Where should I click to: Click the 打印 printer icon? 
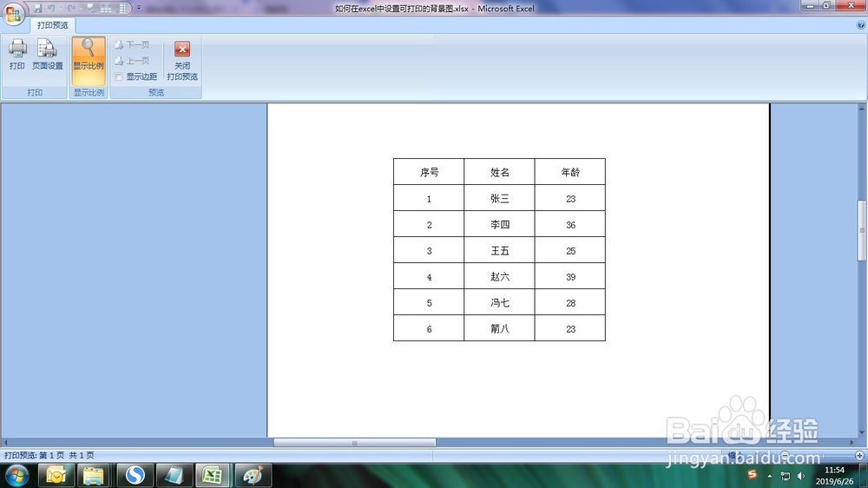click(x=17, y=55)
